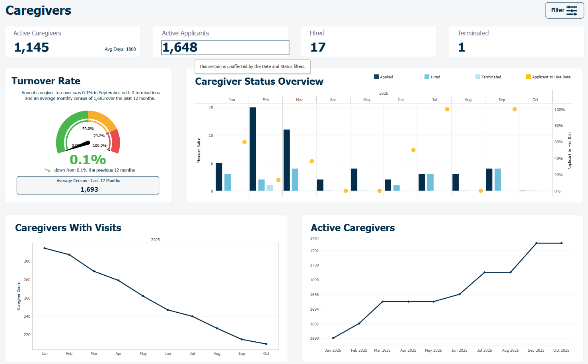
Task: Click the Oct point on Caregivers With Visits
Action: pos(266,344)
